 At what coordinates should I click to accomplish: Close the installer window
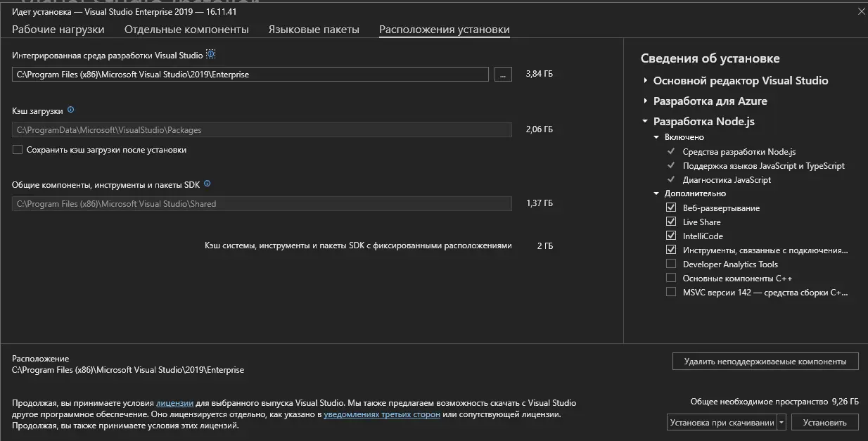[x=861, y=11]
